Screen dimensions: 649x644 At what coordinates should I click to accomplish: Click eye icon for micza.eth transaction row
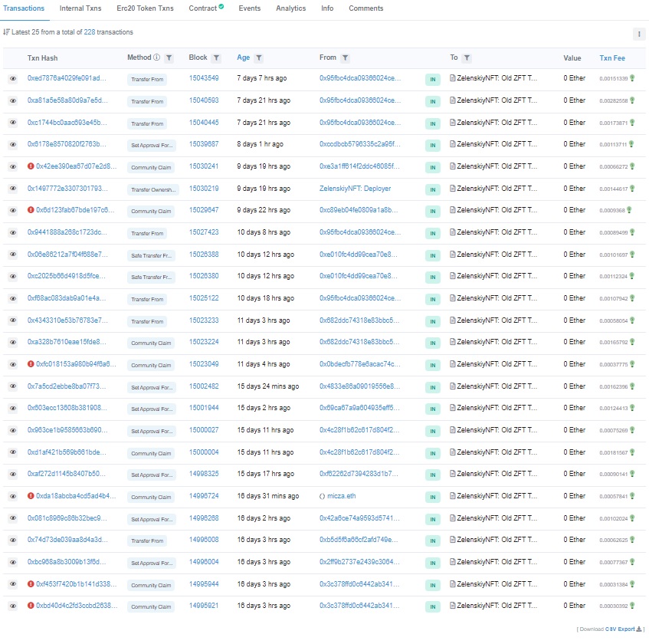click(13, 497)
